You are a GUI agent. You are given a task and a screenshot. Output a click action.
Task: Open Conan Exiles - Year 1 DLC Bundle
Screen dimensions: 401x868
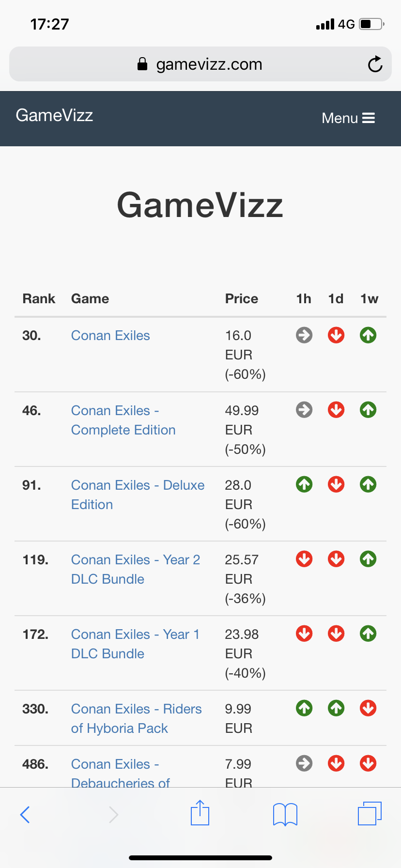(x=135, y=644)
